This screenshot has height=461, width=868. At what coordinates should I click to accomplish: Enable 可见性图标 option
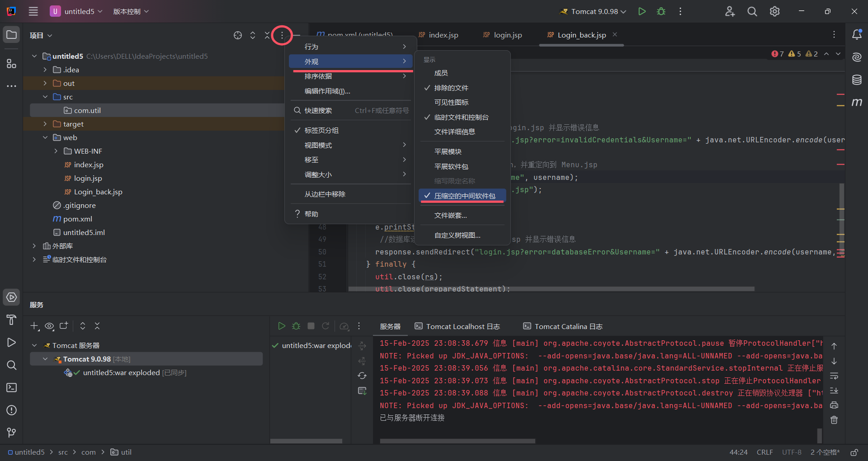click(x=462, y=102)
